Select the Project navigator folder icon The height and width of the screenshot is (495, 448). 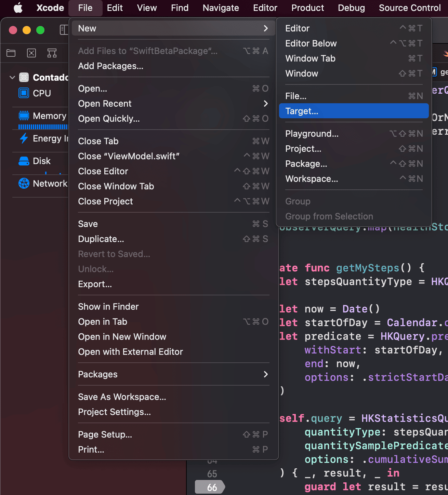tap(11, 53)
